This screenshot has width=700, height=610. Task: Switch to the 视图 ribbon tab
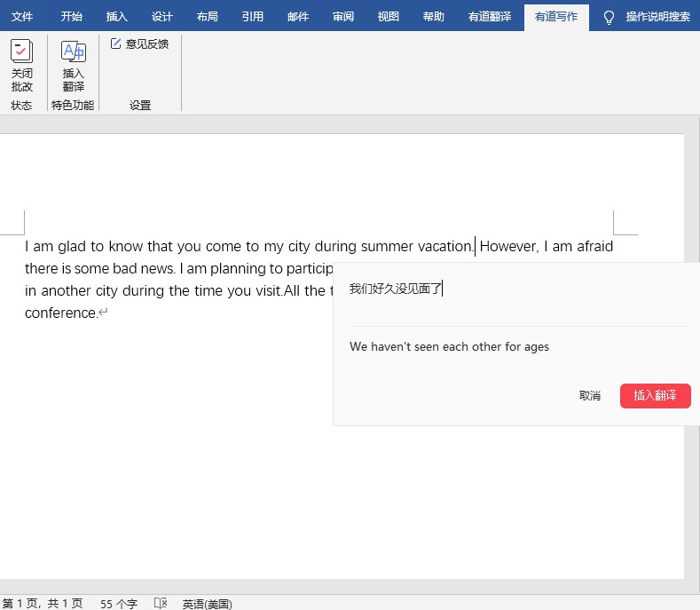(389, 17)
